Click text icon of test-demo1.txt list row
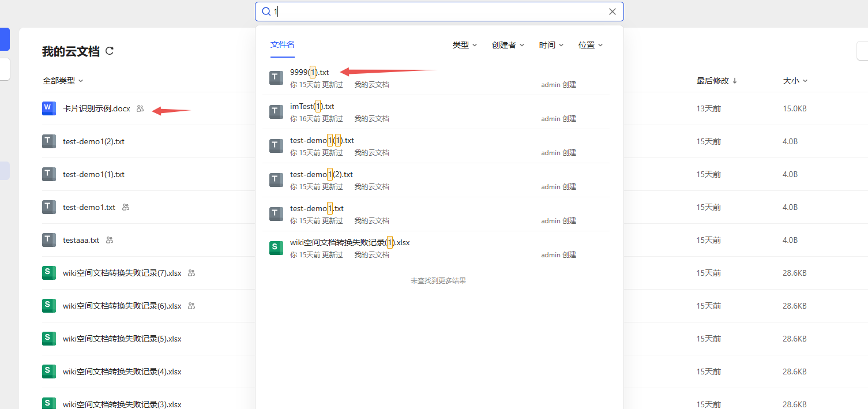 point(49,207)
